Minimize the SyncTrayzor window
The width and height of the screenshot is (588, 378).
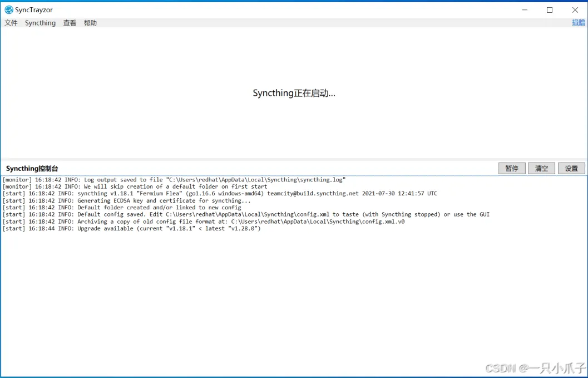pos(525,10)
